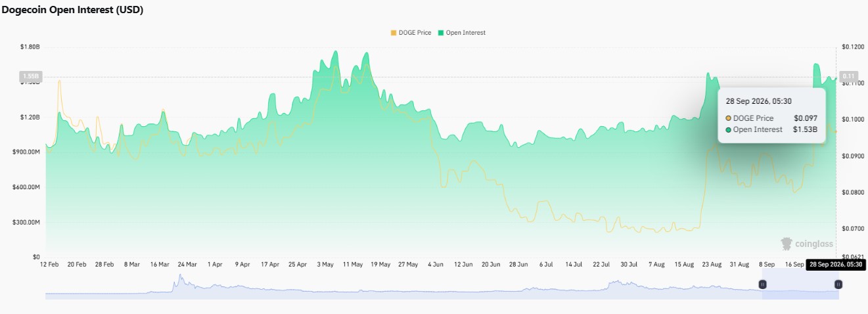868x314 pixels.
Task: Click the 3 May date label
Action: [326, 264]
